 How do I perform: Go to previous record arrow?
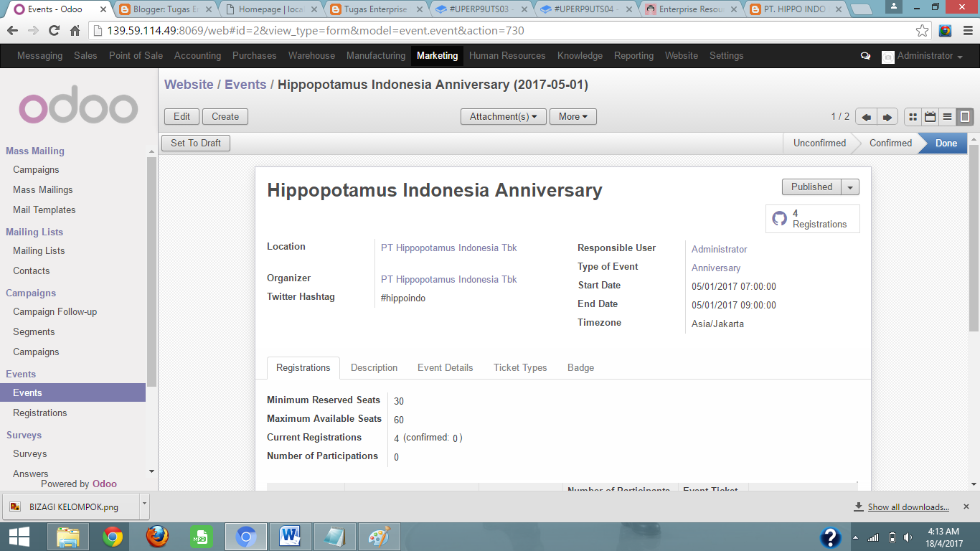(x=867, y=117)
